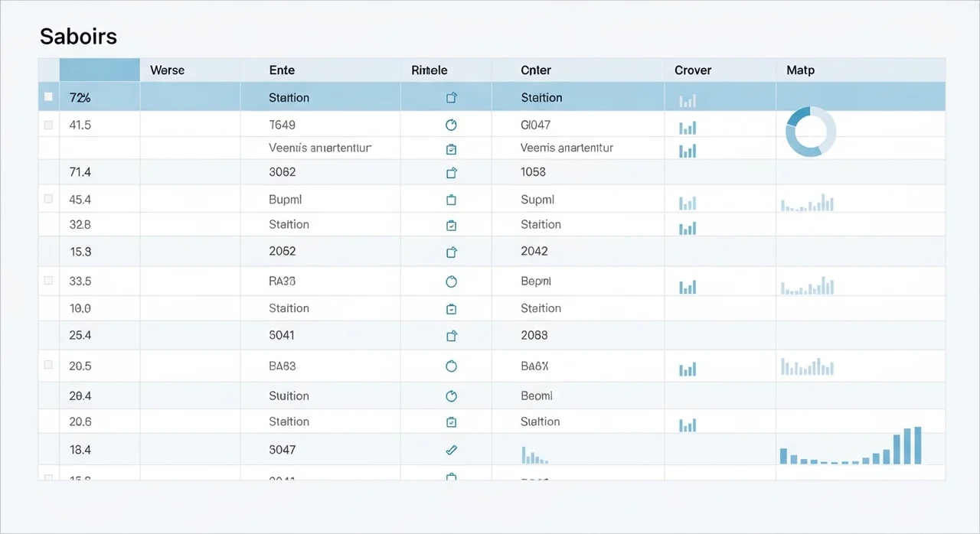
Task: Click the large bar chart in the 18.4 row
Action: (x=851, y=448)
